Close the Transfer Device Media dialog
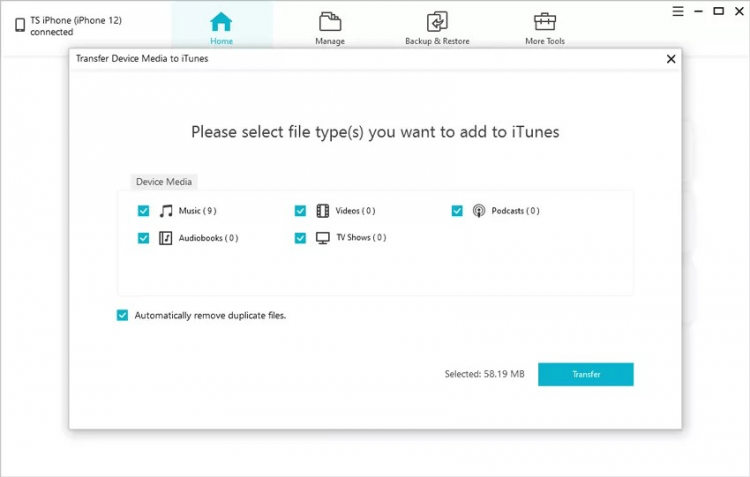750x477 pixels. pos(671,59)
